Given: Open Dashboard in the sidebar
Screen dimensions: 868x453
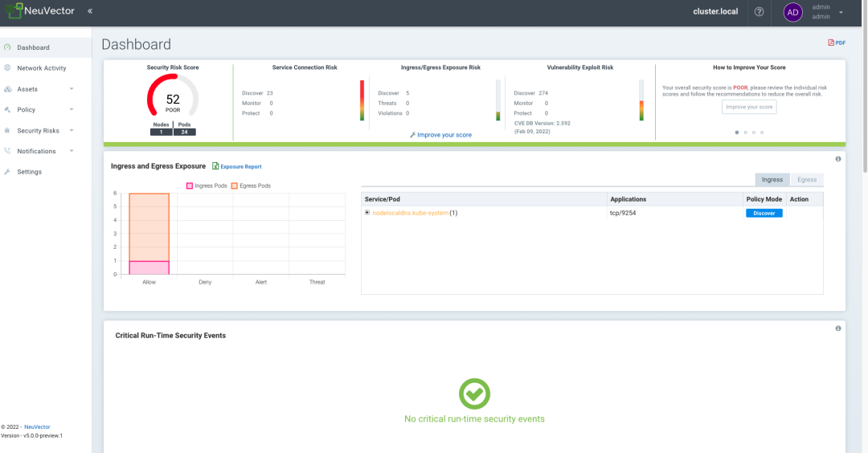Looking at the screenshot, I should 33,47.
